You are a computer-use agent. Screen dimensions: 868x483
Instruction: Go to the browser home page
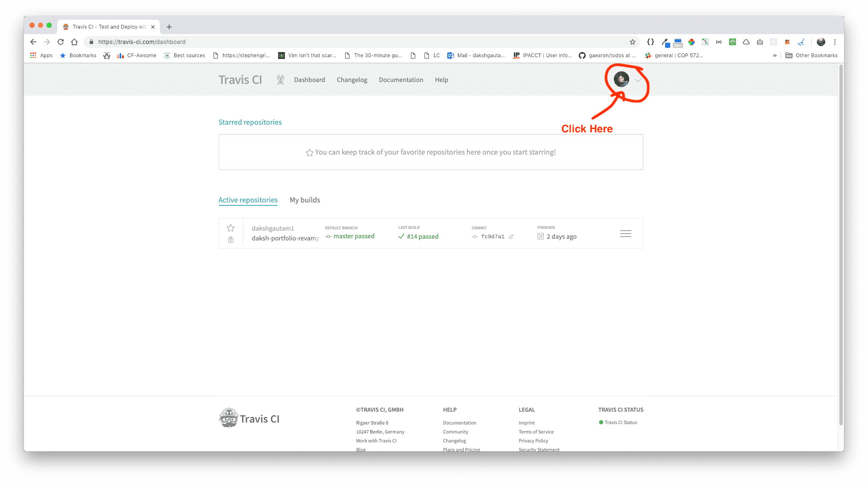point(74,42)
